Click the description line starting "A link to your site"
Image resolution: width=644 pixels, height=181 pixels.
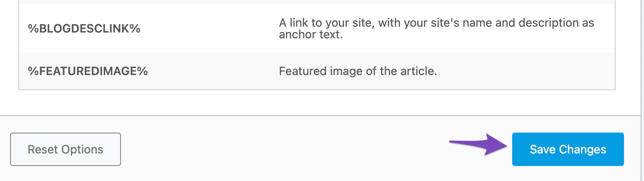point(436,23)
